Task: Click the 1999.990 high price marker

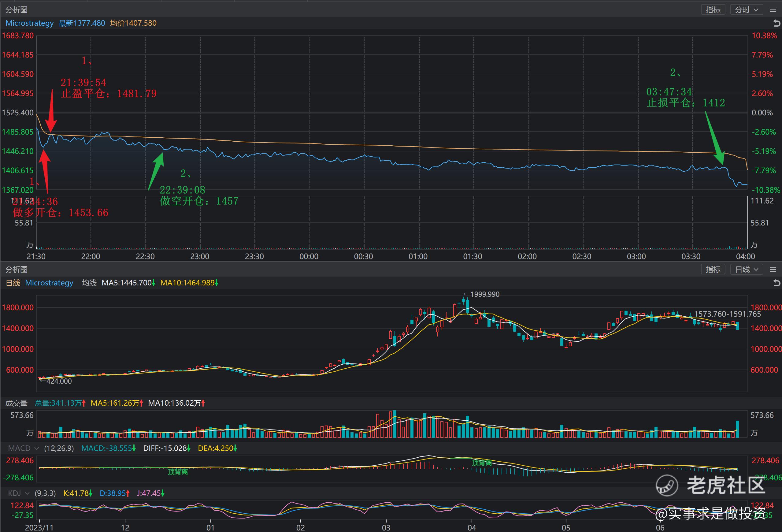Action: point(482,294)
